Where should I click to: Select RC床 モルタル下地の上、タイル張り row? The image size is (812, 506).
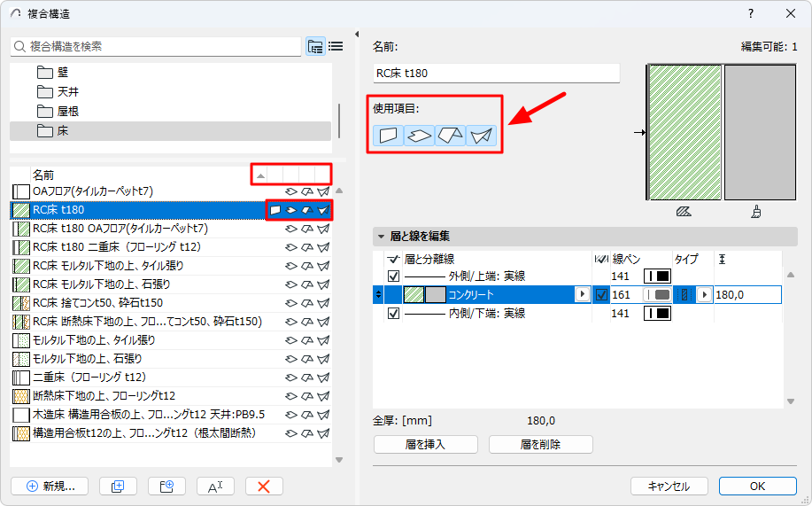tap(170, 266)
